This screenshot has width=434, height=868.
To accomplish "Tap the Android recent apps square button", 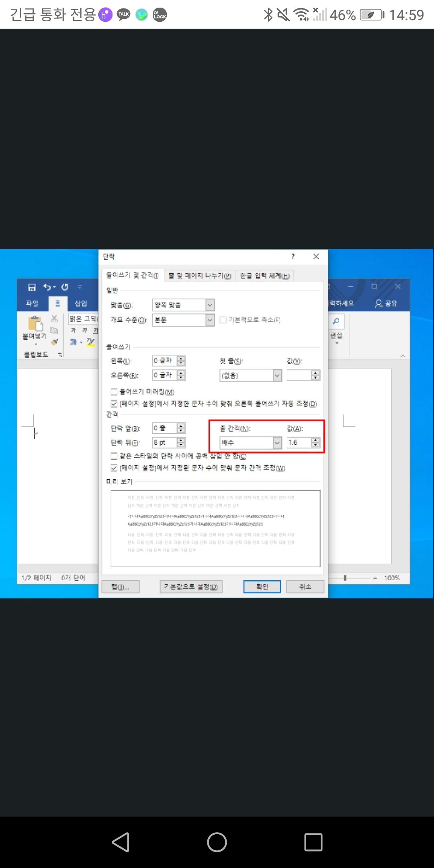I will [x=313, y=842].
